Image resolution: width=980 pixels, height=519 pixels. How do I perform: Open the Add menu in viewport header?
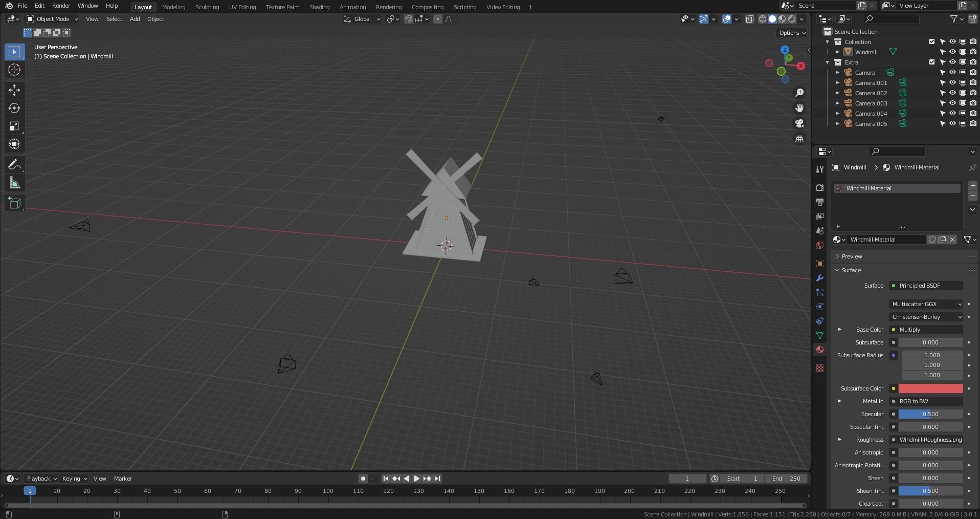135,19
